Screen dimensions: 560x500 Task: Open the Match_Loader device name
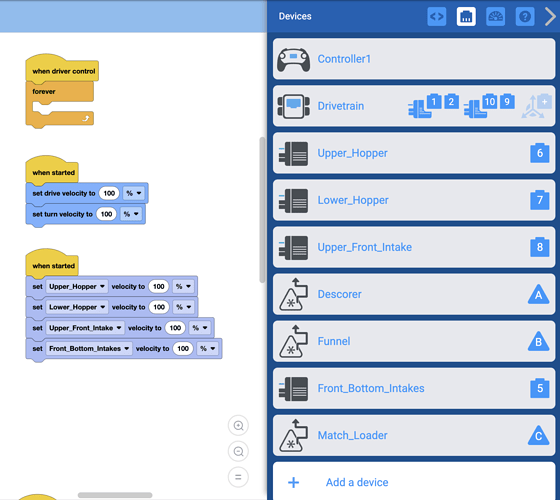[352, 435]
